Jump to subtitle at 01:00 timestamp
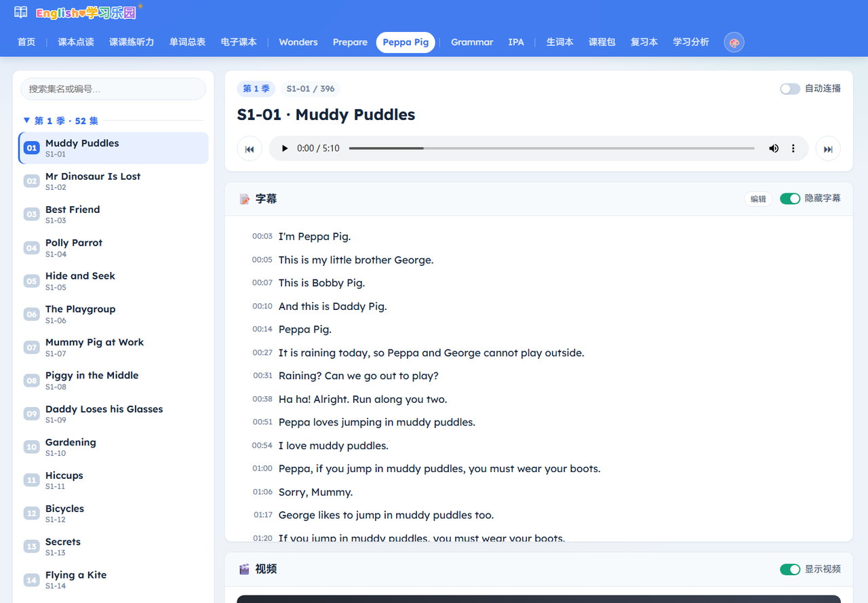Viewport: 868px width, 603px height. coord(262,469)
